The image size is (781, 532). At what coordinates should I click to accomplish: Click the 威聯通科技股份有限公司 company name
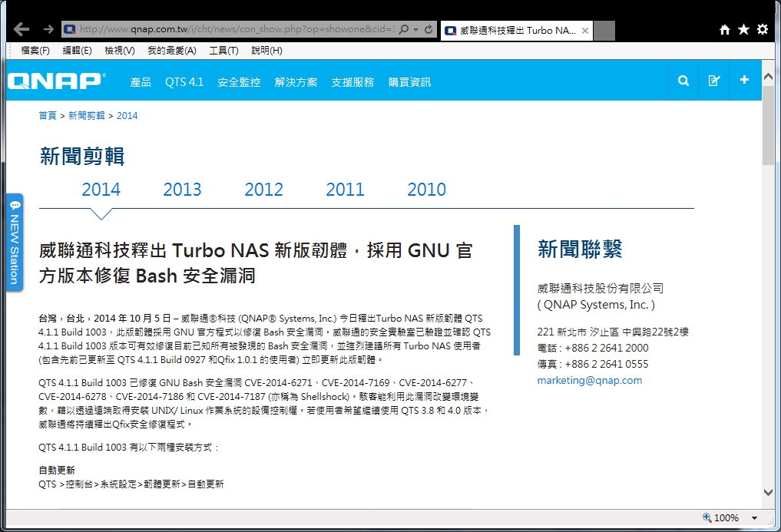tap(601, 289)
